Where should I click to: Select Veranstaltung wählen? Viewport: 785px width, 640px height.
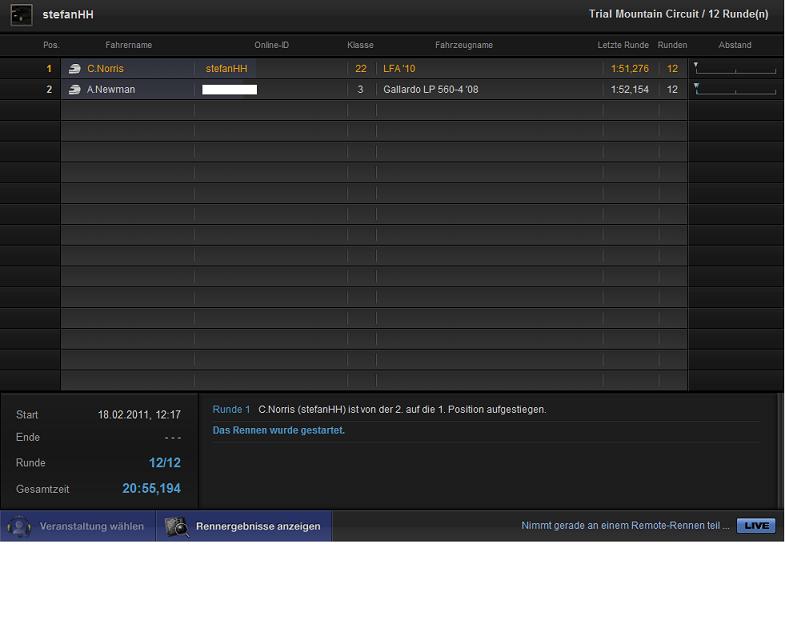click(91, 526)
